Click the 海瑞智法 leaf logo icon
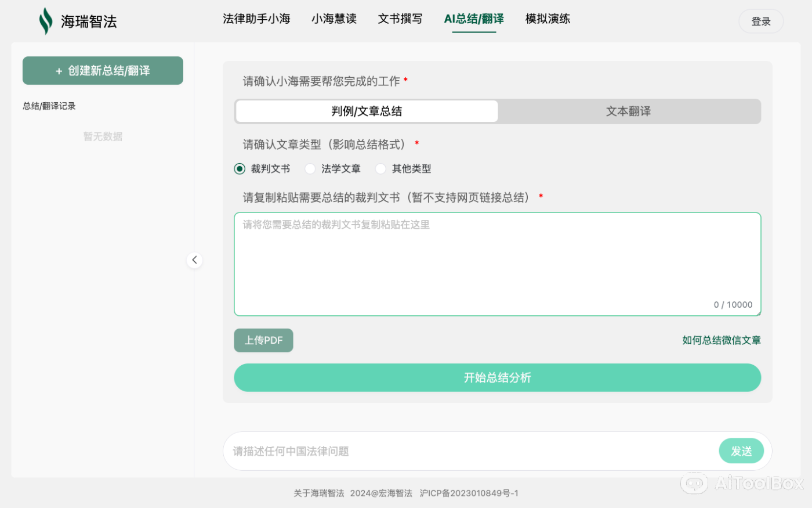 click(46, 20)
